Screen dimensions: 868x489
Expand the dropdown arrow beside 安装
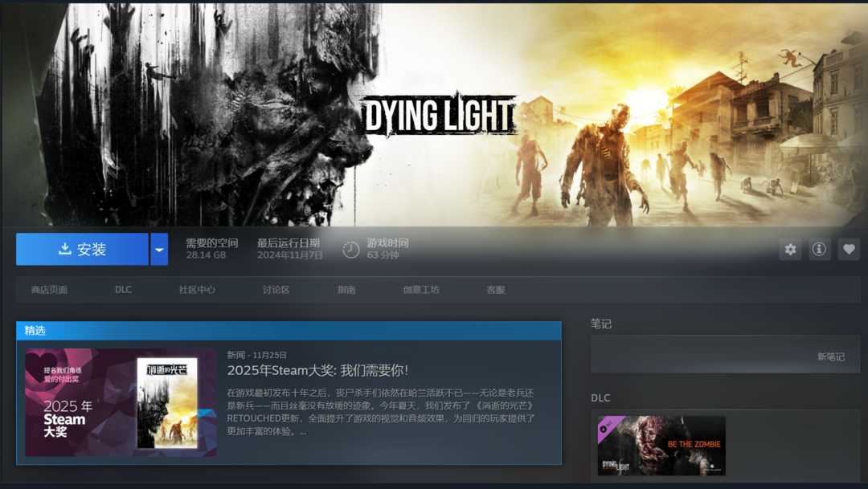[x=159, y=249]
